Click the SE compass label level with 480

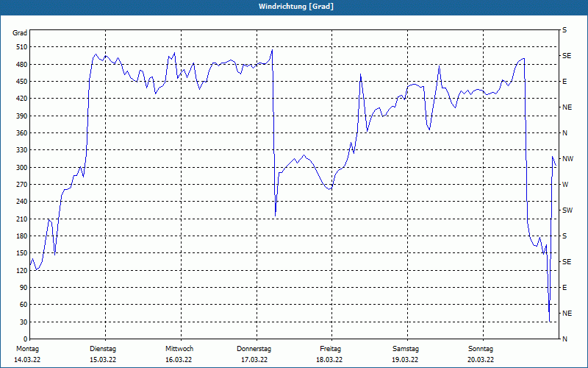(567, 56)
